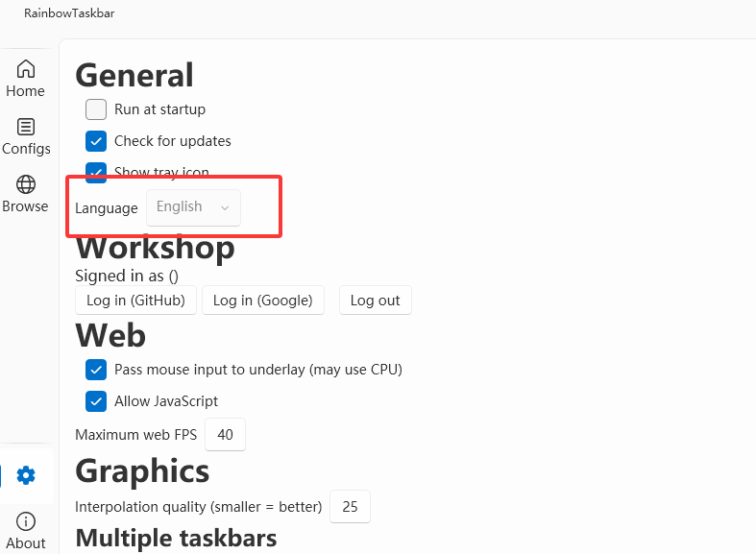Uncheck the Check for updates checkbox
This screenshot has height=554, width=756.
[96, 141]
